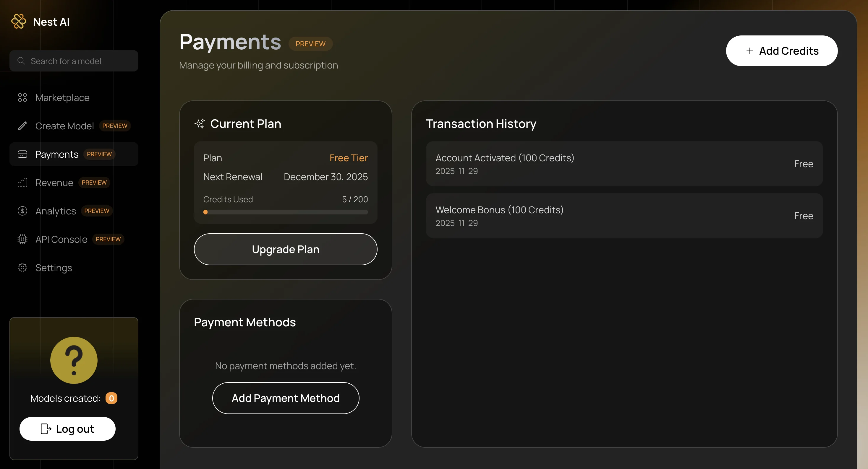This screenshot has width=868, height=469.
Task: Open the Analytics page
Action: pyautogui.click(x=56, y=211)
